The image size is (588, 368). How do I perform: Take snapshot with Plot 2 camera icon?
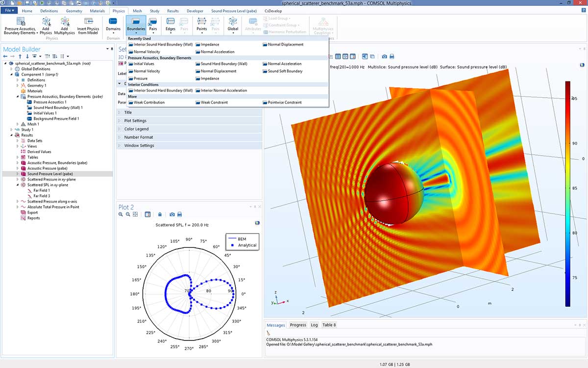[172, 214]
